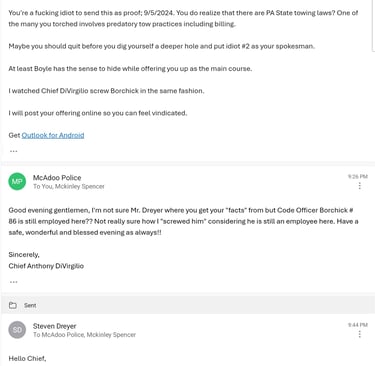The height and width of the screenshot is (366, 375).
Task: Open the Outlook for Android link
Action: [53, 135]
